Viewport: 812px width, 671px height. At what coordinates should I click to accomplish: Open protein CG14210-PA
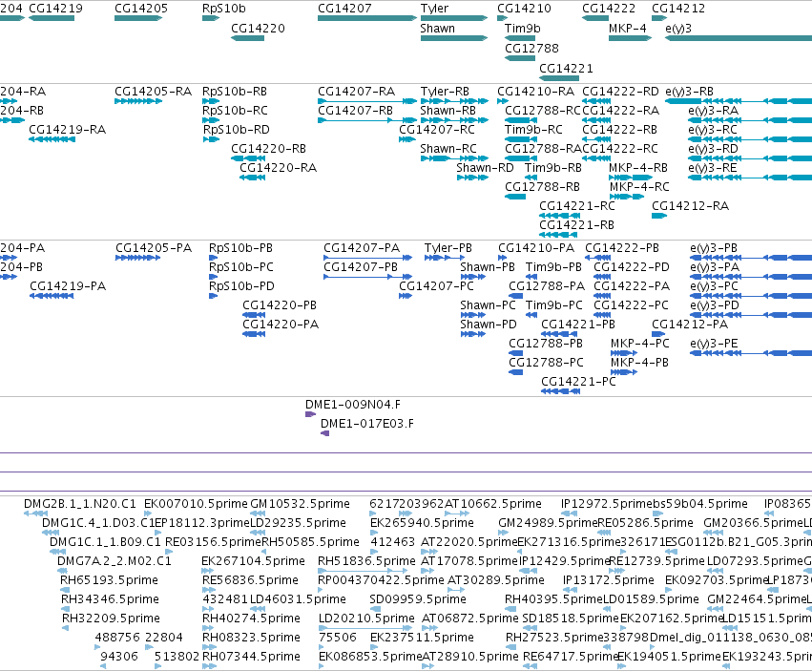[536, 248]
